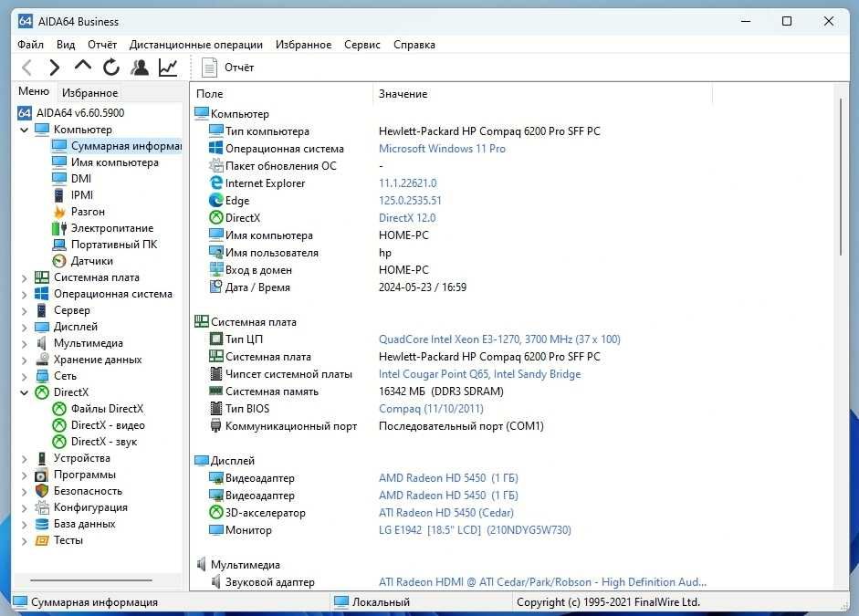Click the Программы tree icon
Image resolution: width=859 pixels, height=616 pixels.
point(42,475)
